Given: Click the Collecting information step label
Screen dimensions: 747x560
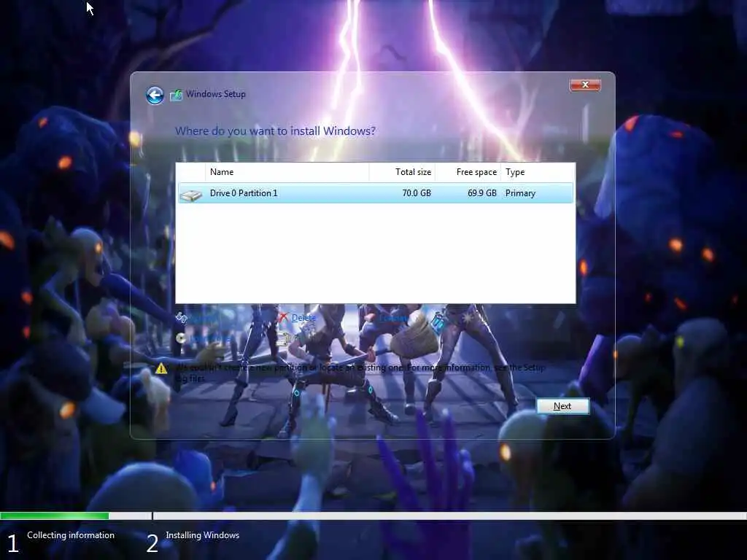Looking at the screenshot, I should pos(71,535).
